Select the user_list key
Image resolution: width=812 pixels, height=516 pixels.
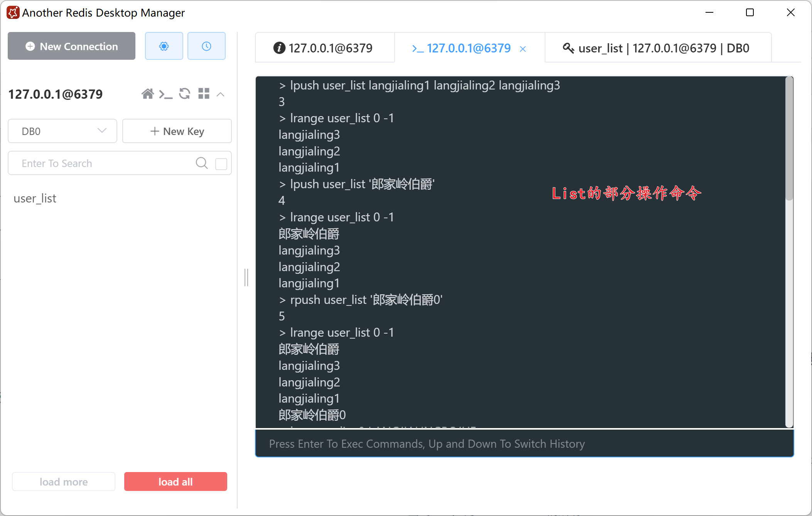(35, 199)
